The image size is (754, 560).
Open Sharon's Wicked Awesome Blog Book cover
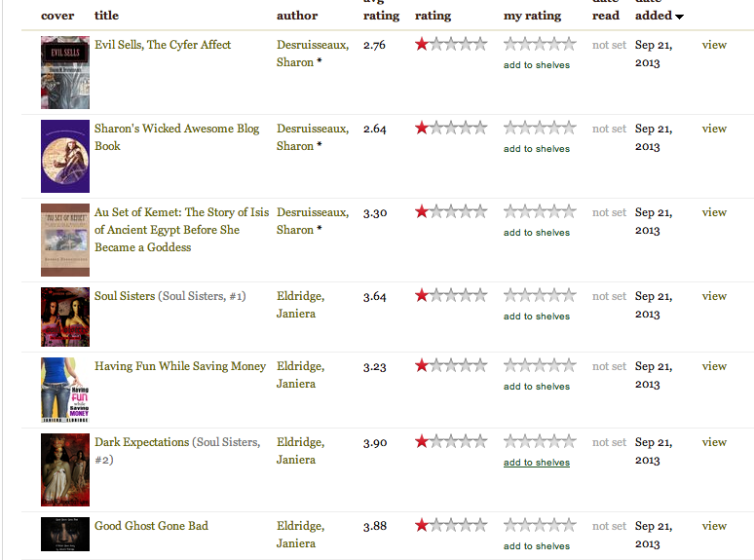click(65, 156)
